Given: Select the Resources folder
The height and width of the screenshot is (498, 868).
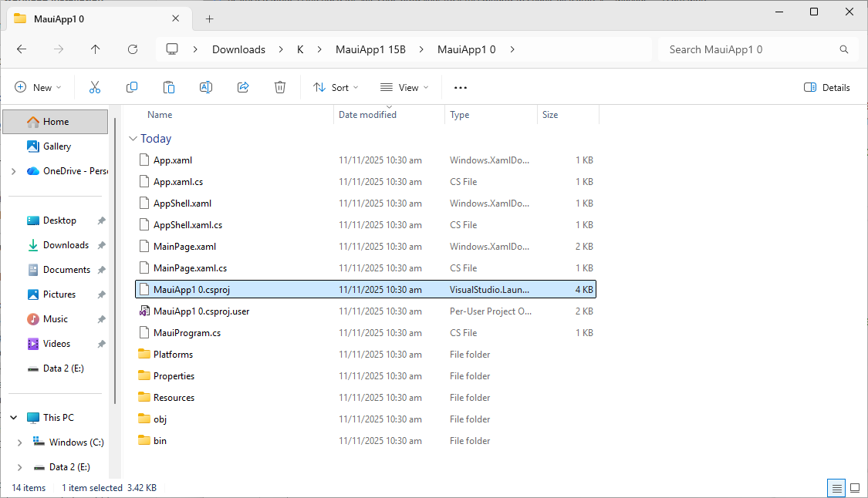Looking at the screenshot, I should pos(366,397).
